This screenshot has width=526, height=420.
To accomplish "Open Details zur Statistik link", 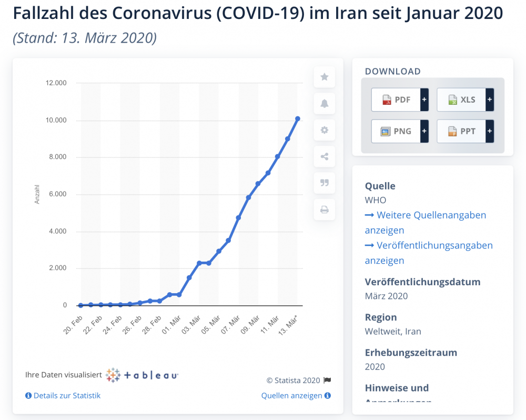I will (67, 395).
